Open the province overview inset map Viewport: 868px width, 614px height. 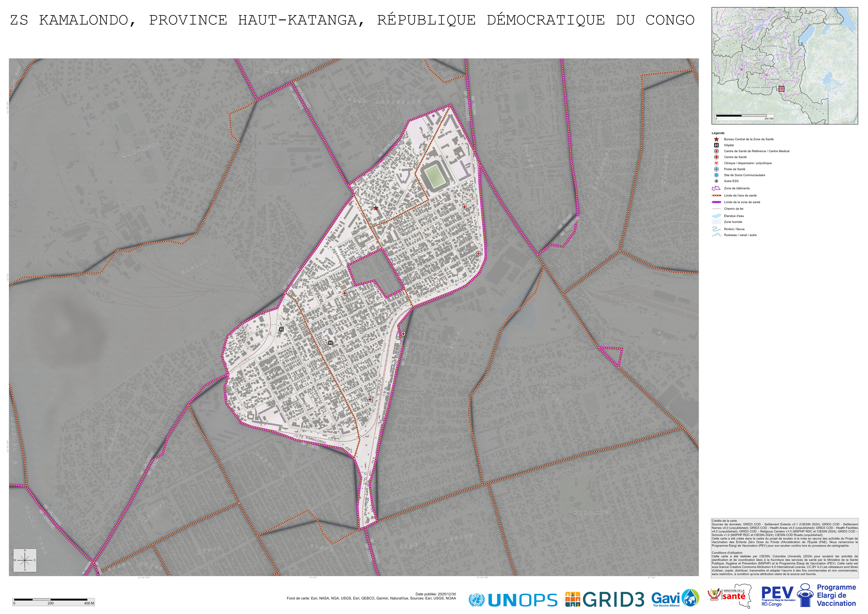(x=784, y=66)
